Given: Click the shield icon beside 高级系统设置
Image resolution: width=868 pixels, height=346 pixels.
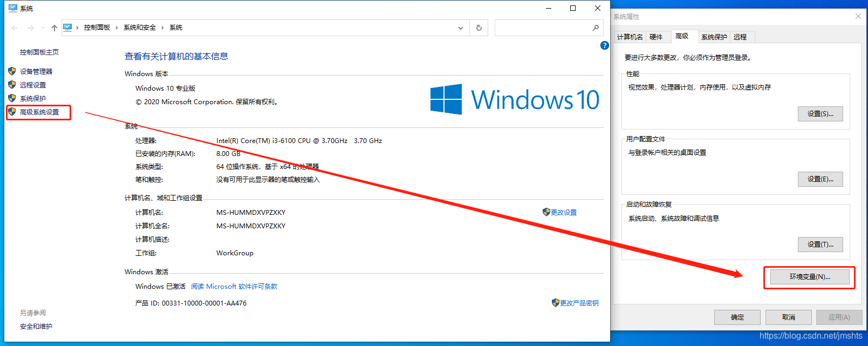Looking at the screenshot, I should pos(12,111).
